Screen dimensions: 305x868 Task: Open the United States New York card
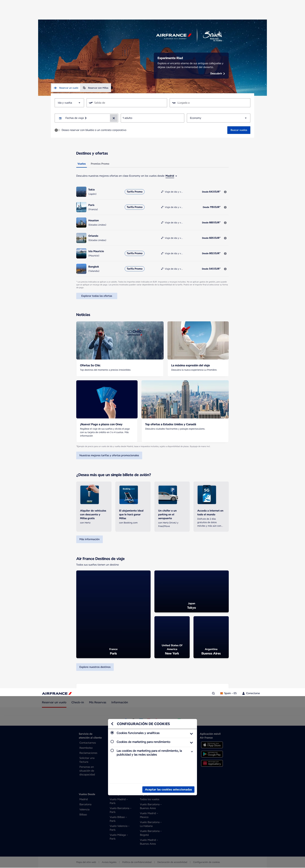[x=172, y=637]
